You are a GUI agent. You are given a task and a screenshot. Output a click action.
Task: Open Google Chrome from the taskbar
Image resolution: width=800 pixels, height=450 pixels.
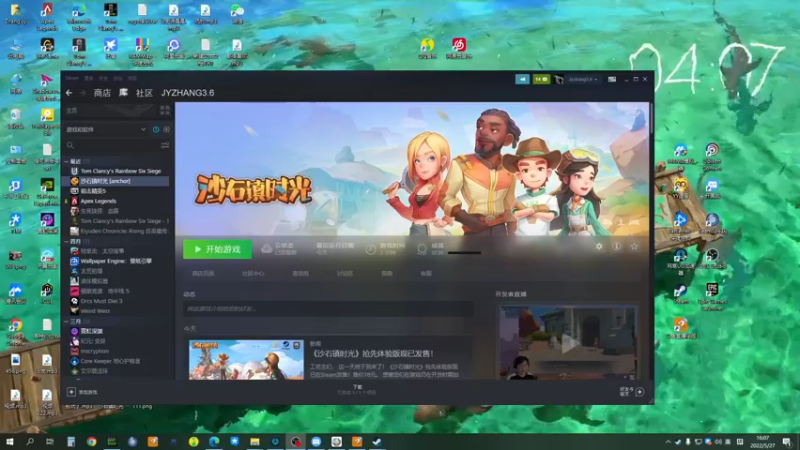[91, 441]
